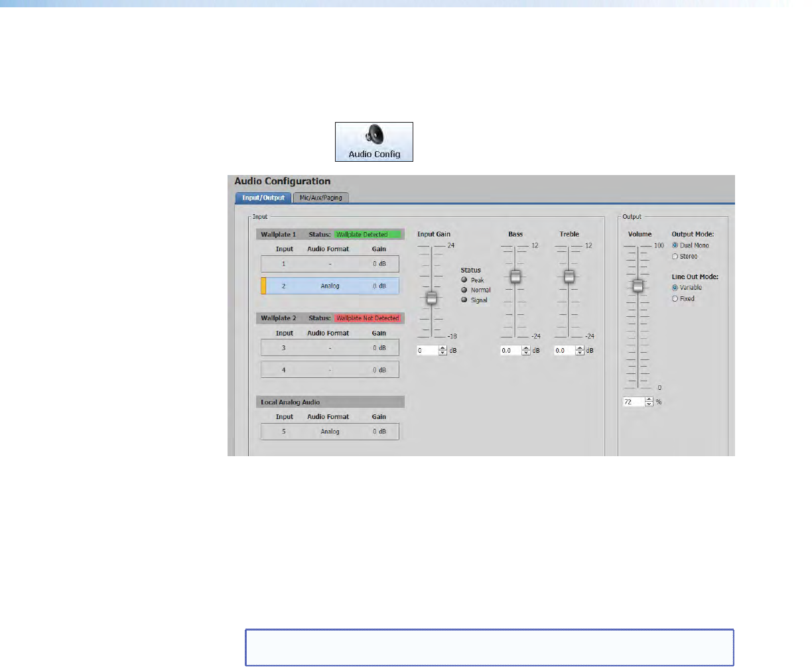Click the Volume slider handle

point(638,286)
